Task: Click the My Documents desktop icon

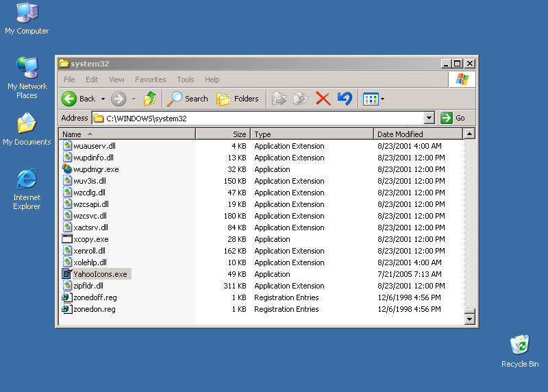Action: click(x=27, y=130)
